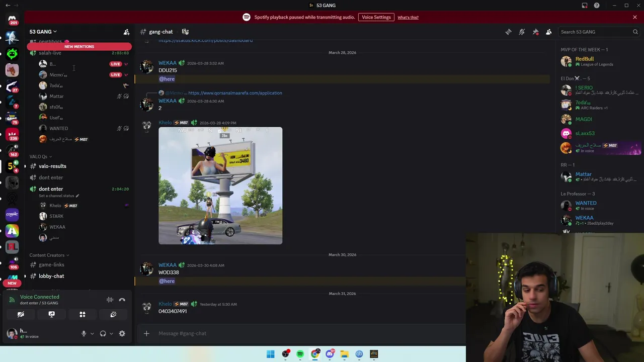The width and height of the screenshot is (644, 362).
Task: Open the inbox icon in title bar
Action: (x=585, y=6)
